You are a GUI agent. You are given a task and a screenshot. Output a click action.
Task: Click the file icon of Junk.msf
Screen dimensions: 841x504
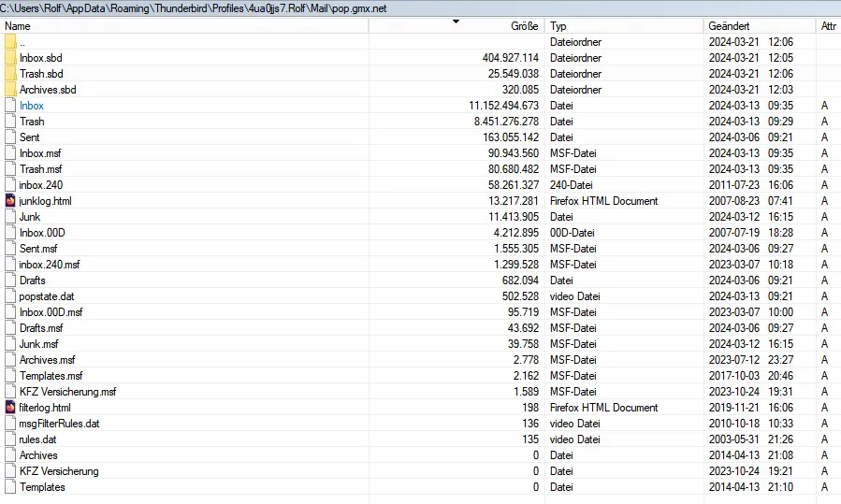click(x=10, y=344)
